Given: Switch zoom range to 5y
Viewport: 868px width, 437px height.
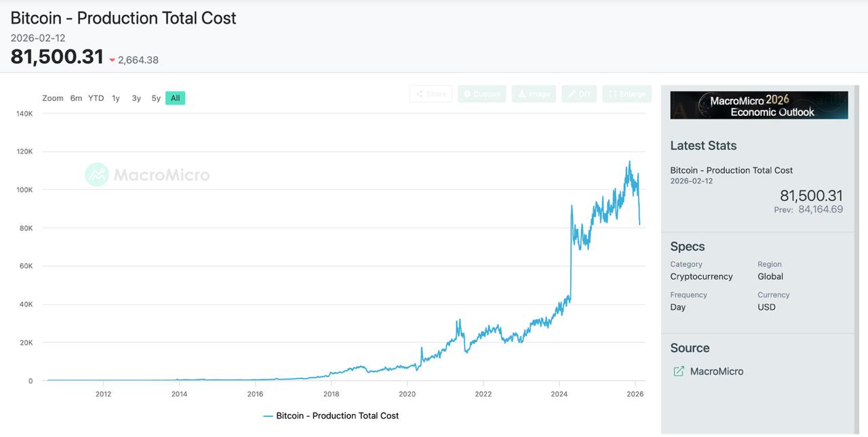Looking at the screenshot, I should pos(156,98).
